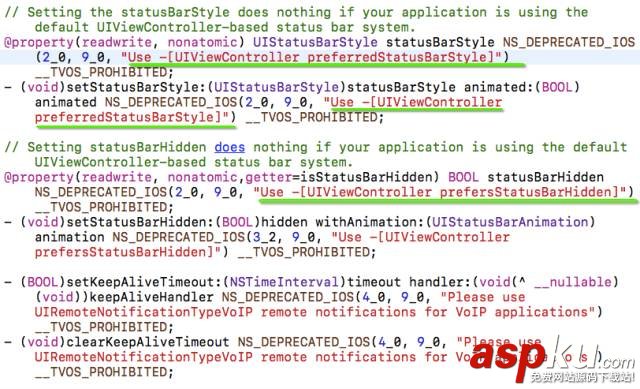Viewport: 640px width, 389px height.
Task: Click the "handler:" parameter label
Action: [440, 282]
